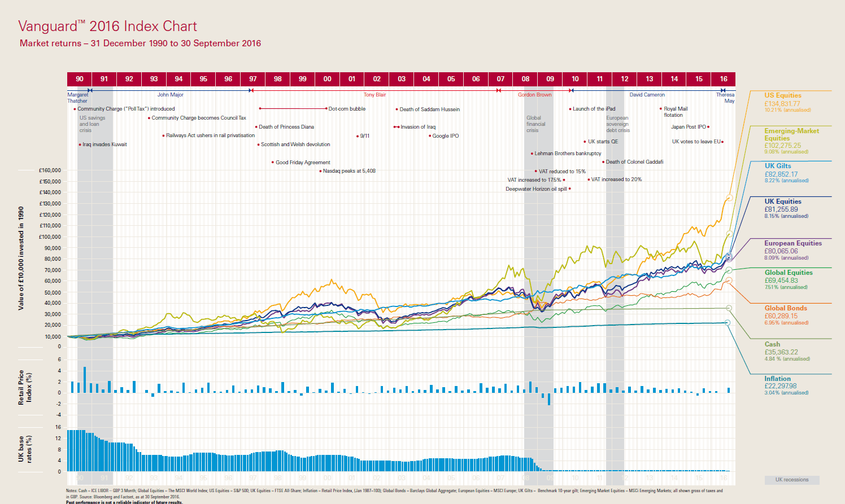Viewport: 845px width, 504px height.
Task: Click the value £80,065.06 under European Equities
Action: point(781,251)
